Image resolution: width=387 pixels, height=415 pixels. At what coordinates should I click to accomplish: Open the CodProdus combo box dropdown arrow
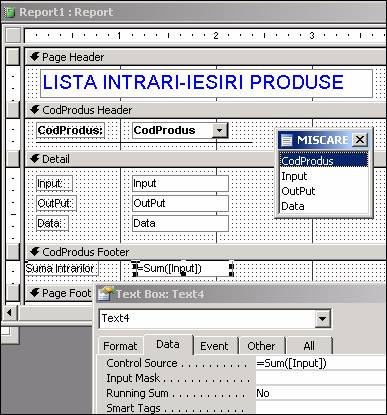219,130
